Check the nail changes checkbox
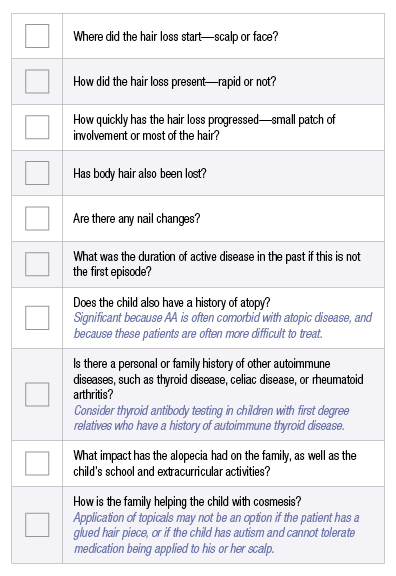The height and width of the screenshot is (576, 396). coord(37,218)
